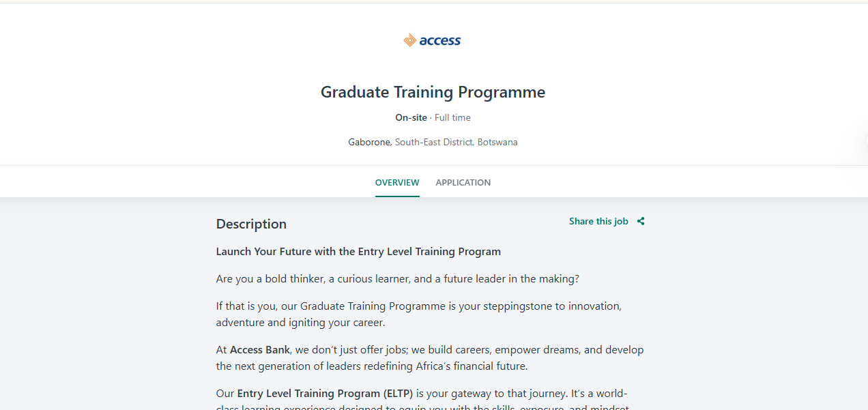Switch to the APPLICATION tab
The height and width of the screenshot is (410, 868).
[x=463, y=182]
